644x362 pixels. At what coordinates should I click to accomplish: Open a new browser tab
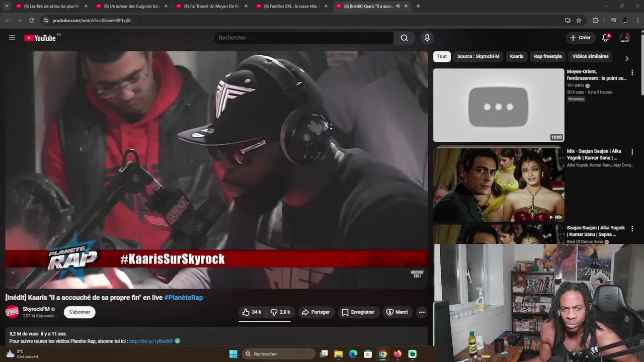tap(418, 6)
